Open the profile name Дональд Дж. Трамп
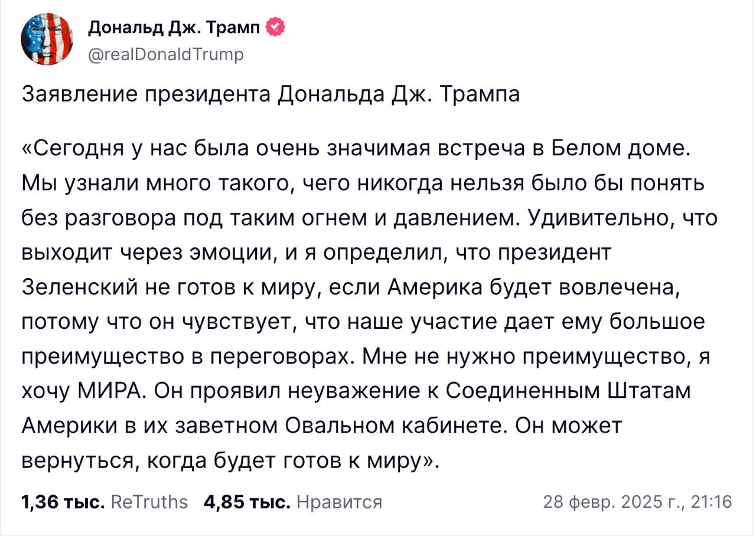The image size is (756, 536). (174, 27)
